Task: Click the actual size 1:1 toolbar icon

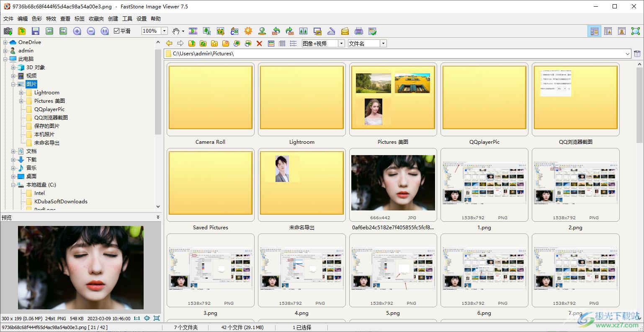Action: [x=105, y=31]
